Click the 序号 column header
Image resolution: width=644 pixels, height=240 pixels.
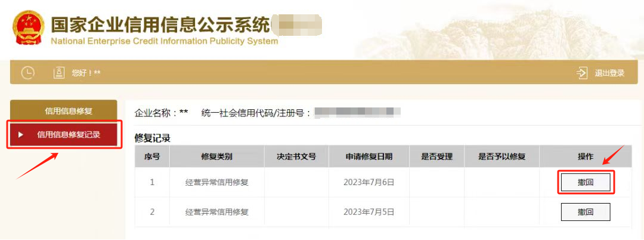point(152,156)
